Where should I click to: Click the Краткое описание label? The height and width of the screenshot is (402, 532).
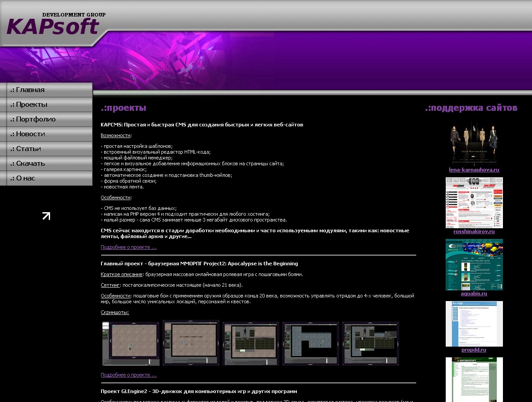pos(122,275)
